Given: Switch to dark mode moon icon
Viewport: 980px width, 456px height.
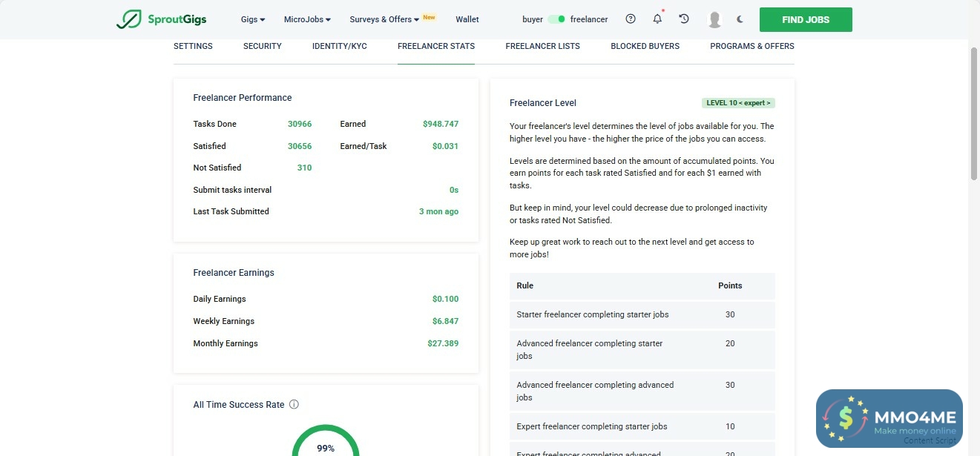Looking at the screenshot, I should point(740,19).
